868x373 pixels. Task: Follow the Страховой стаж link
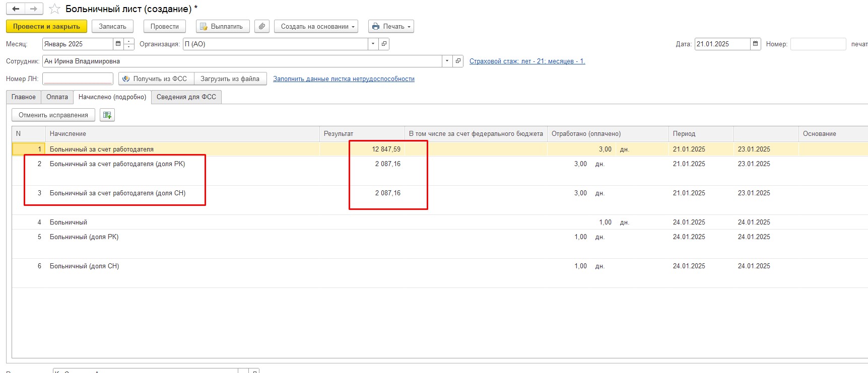coord(527,61)
